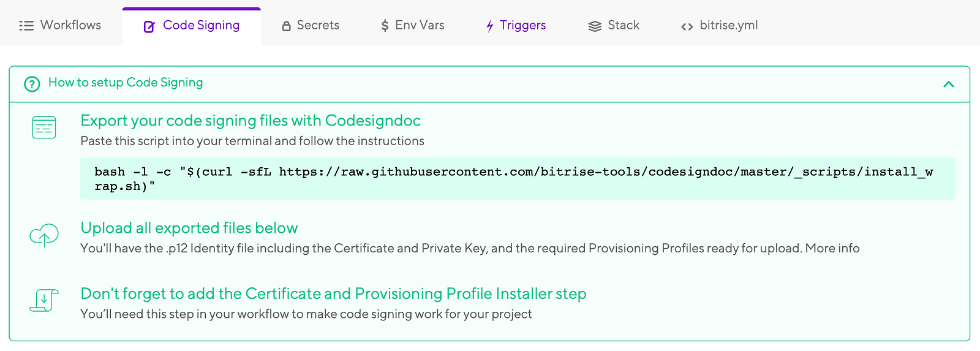Viewport: 980px width, 351px height.
Task: Click the Stack layers icon
Action: [x=595, y=26]
